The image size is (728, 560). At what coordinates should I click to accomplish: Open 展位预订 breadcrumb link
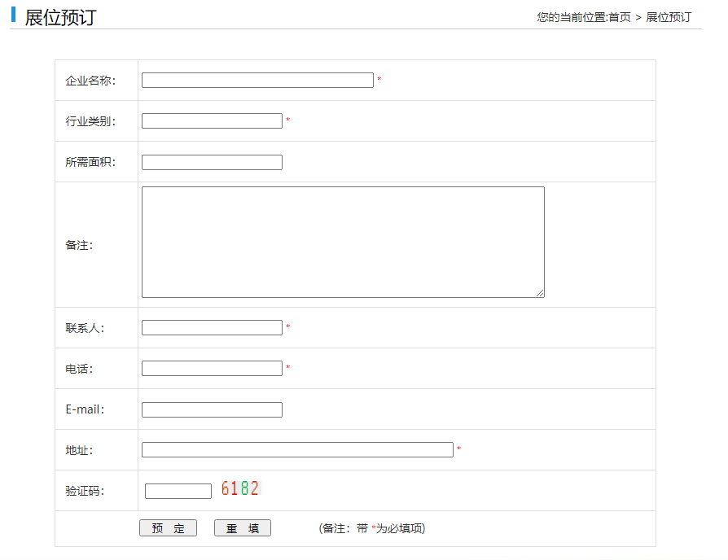pos(669,18)
